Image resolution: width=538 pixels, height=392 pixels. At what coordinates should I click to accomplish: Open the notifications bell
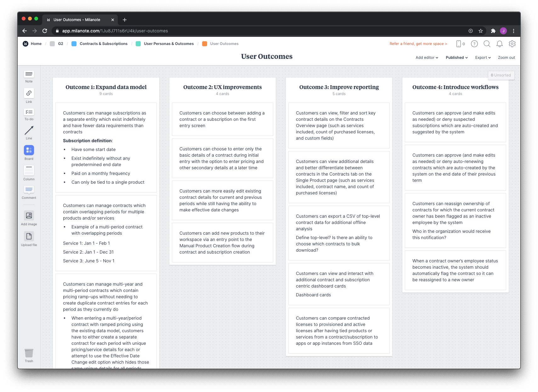pyautogui.click(x=500, y=44)
